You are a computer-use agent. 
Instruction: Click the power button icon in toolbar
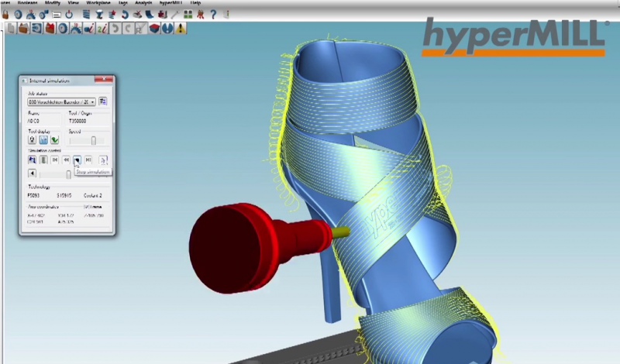coord(69,15)
